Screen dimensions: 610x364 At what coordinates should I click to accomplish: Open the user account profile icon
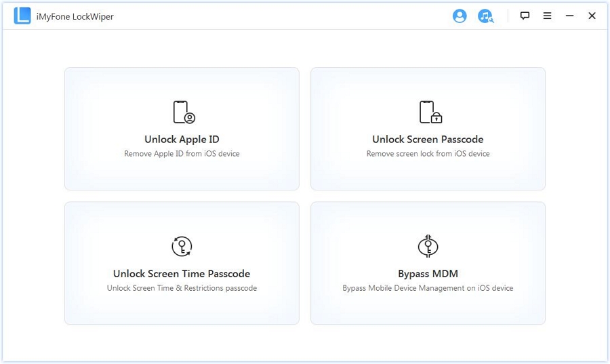point(460,16)
